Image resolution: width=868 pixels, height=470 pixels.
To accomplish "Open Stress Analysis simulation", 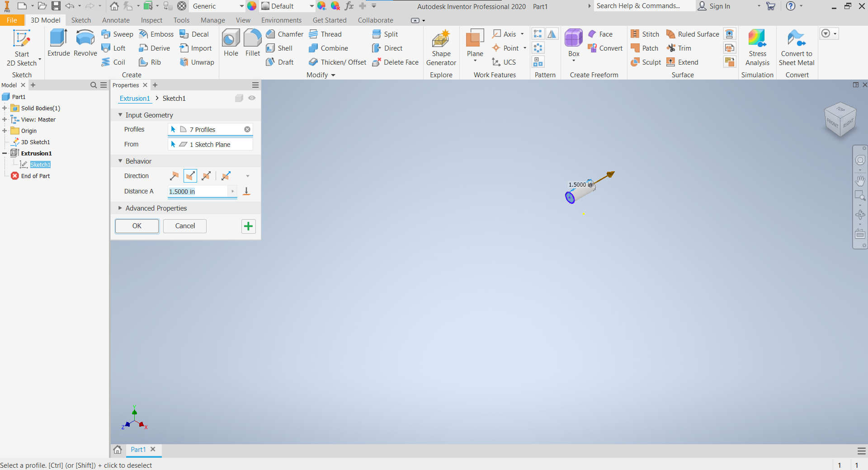I will point(757,48).
